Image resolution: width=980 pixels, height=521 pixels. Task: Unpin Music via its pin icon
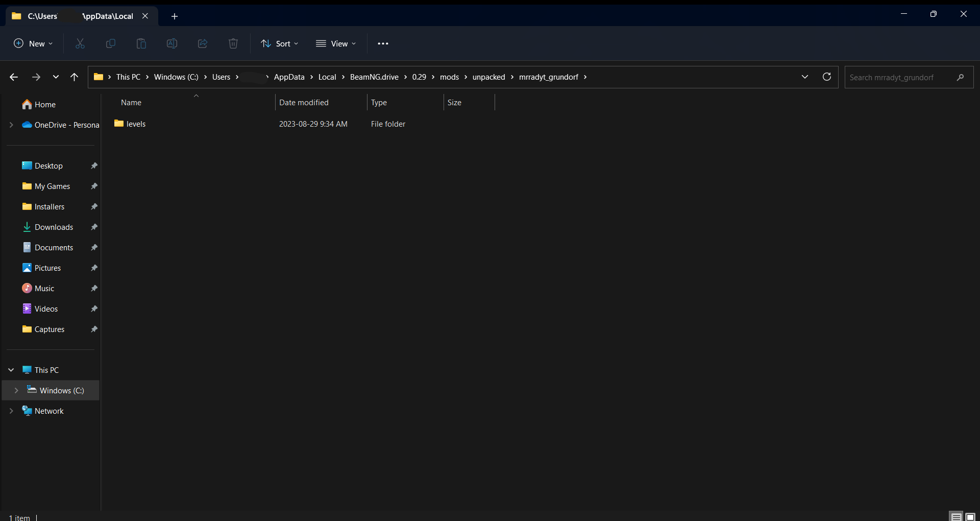94,289
